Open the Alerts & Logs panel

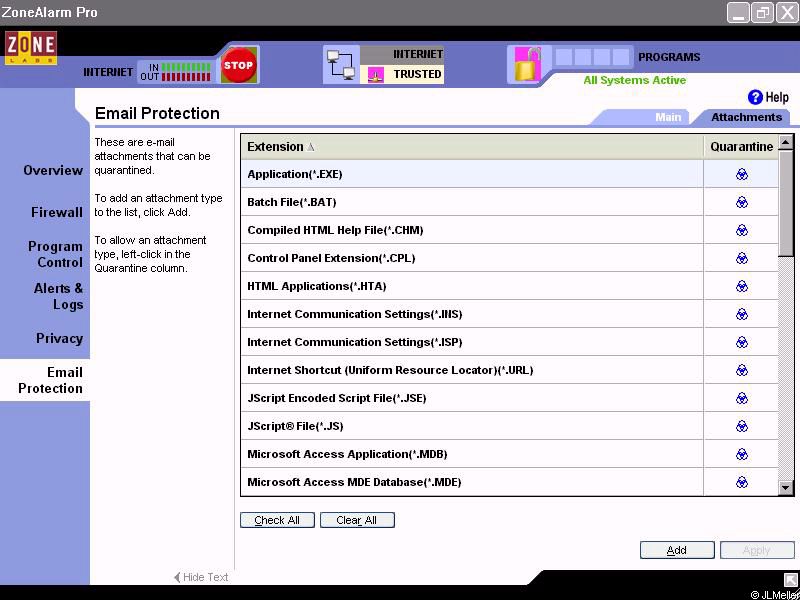(x=58, y=296)
